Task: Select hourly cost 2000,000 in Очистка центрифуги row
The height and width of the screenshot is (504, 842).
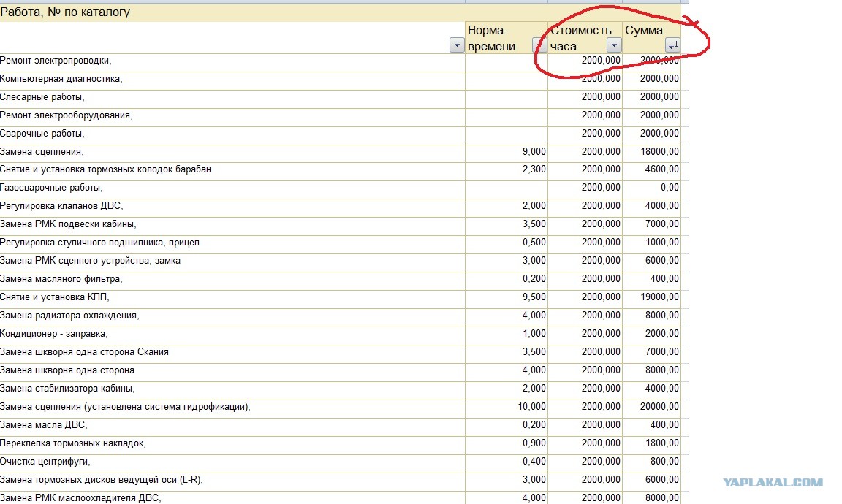Action: [x=601, y=462]
